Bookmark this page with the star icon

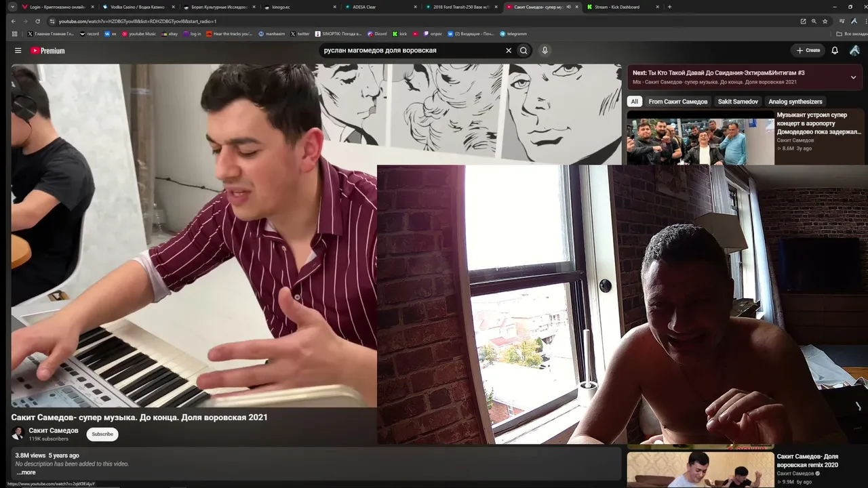click(825, 21)
